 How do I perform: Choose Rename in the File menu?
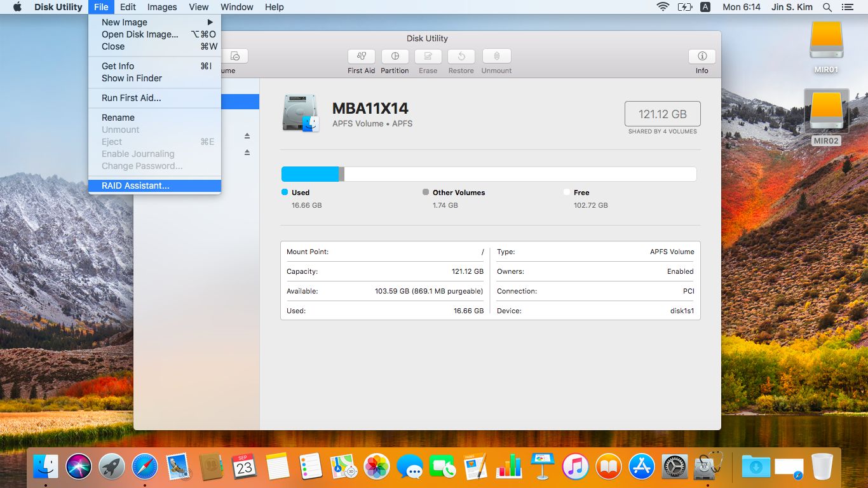[154, 118]
